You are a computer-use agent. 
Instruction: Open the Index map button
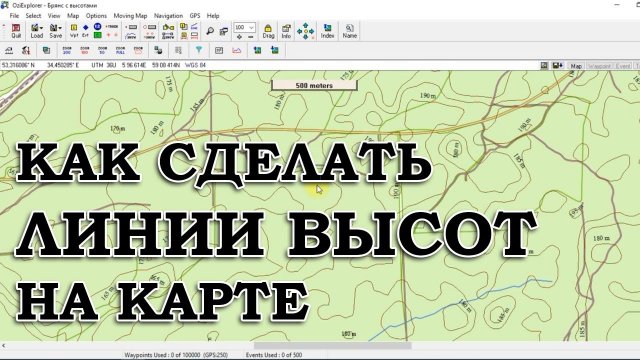[327, 31]
